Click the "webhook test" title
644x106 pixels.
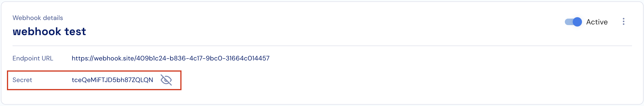coord(49,32)
